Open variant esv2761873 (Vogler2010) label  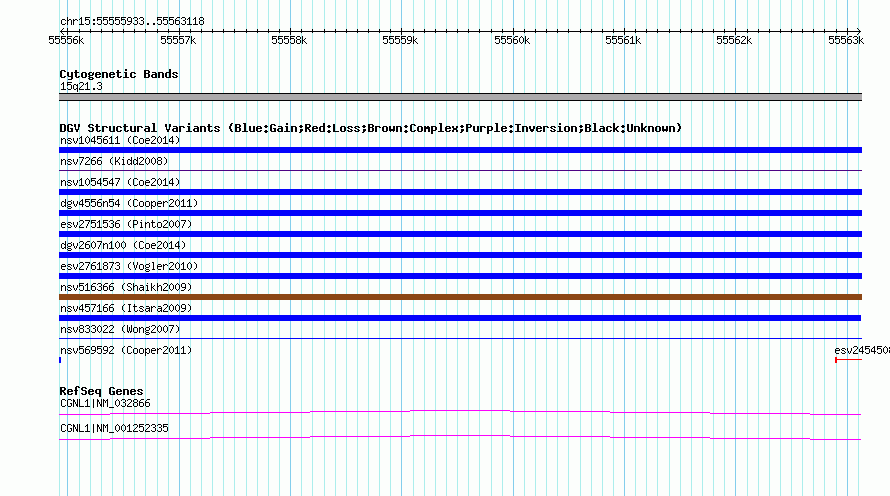point(129,266)
